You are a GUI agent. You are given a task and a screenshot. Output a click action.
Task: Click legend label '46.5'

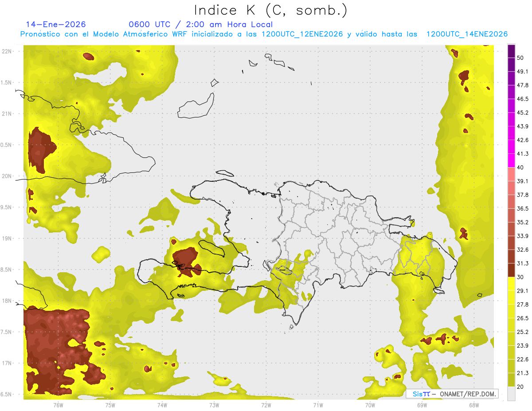pos(523,99)
